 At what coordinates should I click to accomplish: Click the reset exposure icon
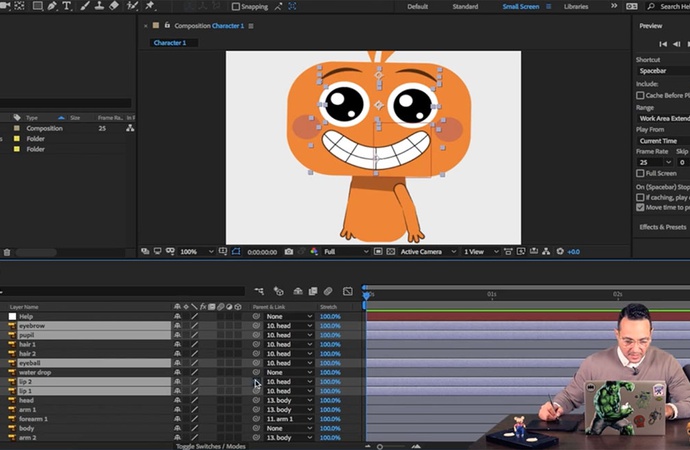(560, 252)
